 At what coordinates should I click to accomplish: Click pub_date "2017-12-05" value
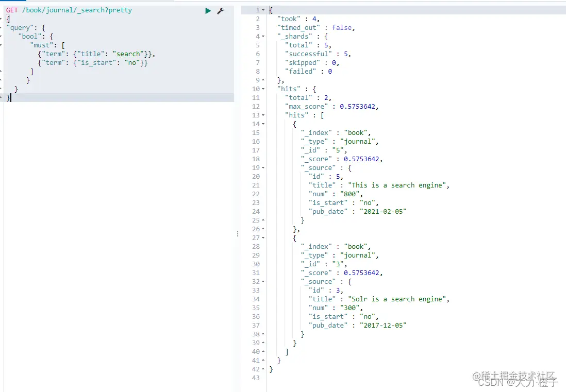click(383, 325)
